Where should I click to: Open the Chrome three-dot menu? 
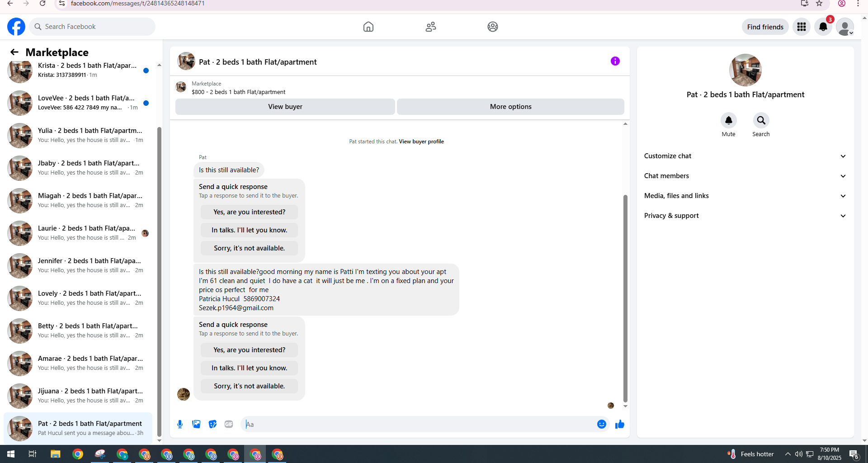[858, 4]
